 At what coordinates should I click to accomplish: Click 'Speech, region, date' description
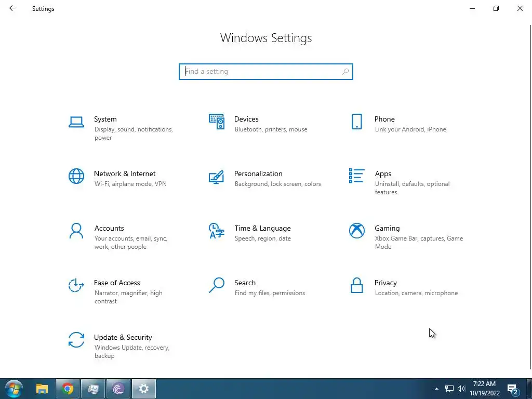262,238
